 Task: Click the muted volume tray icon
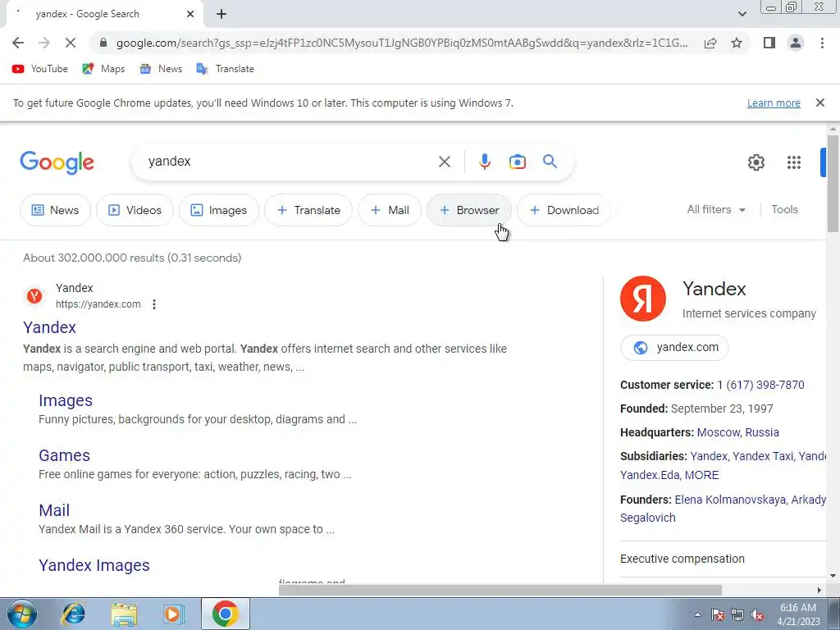(757, 615)
